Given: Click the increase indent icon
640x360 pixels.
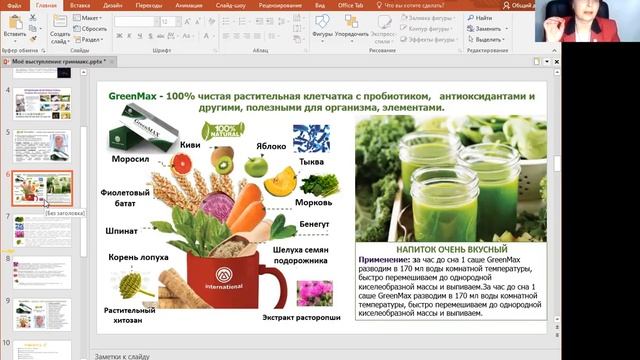Looking at the screenshot, I should [270, 21].
